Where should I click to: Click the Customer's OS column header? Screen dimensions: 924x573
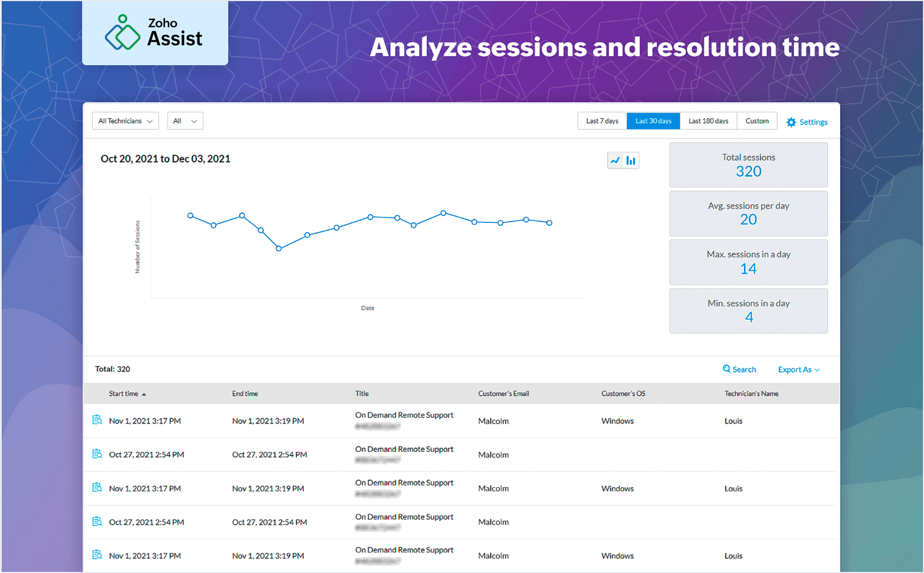click(x=623, y=394)
